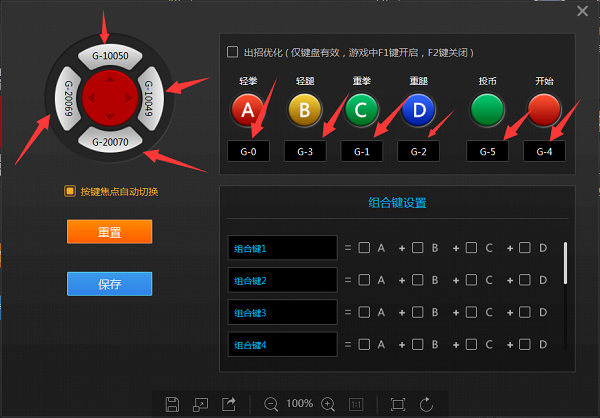Click the rotate image icon
Viewport: 600px width, 418px height.
pos(427,403)
